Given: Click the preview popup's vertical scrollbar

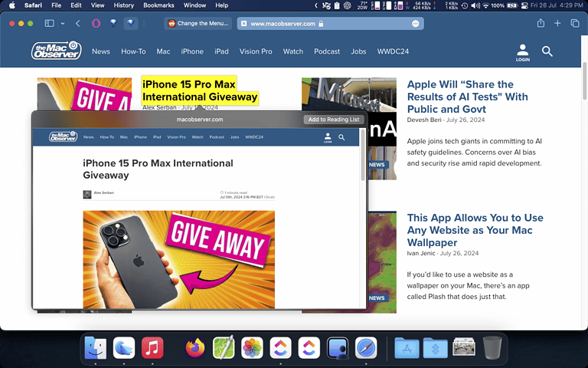Looking at the screenshot, I should coord(363,165).
